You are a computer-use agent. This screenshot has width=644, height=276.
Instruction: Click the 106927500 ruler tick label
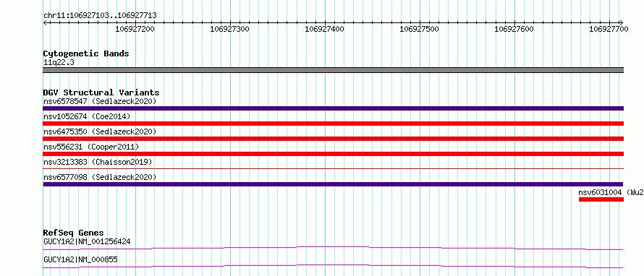click(420, 29)
